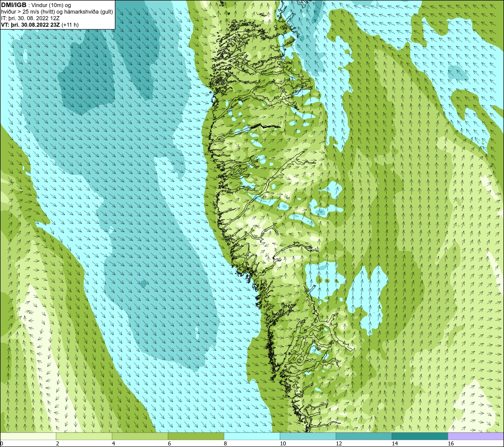504x447 pixels.
Task: Click the 0–2 m/s pale yellow legend swatch
Action: [28, 436]
